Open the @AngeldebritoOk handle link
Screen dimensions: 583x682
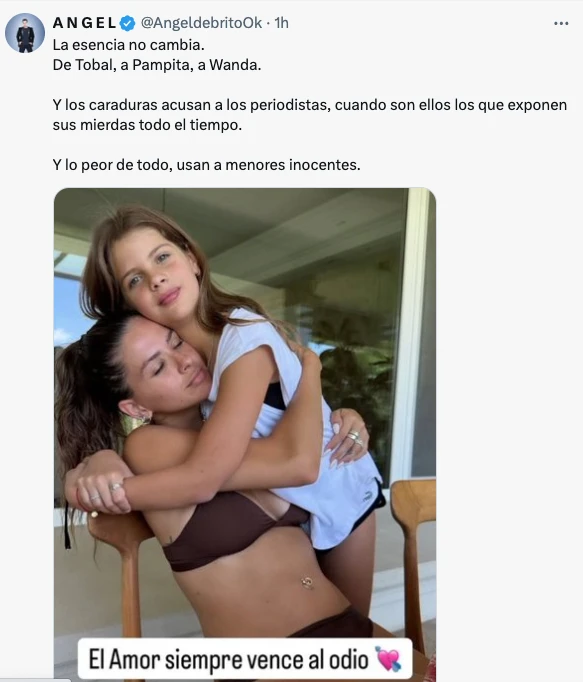pos(201,23)
